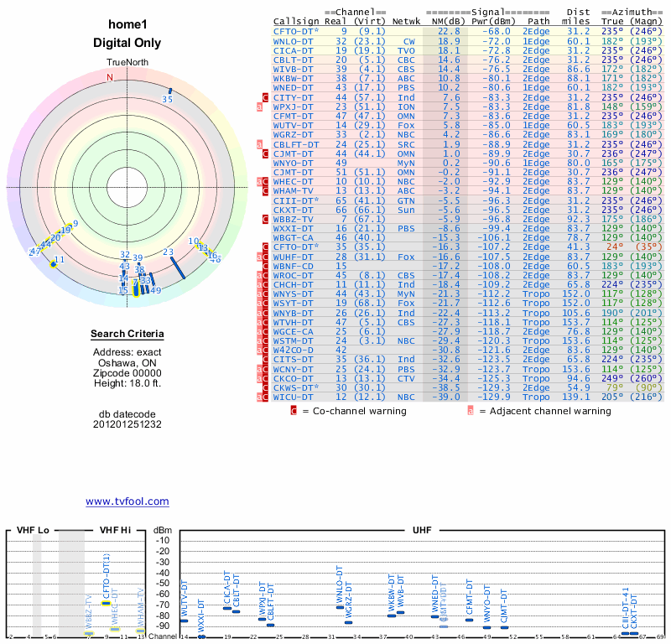The height and width of the screenshot is (644, 671).
Task: Click the adjacent channel icon beside WPXJ-DT
Action: 259,107
